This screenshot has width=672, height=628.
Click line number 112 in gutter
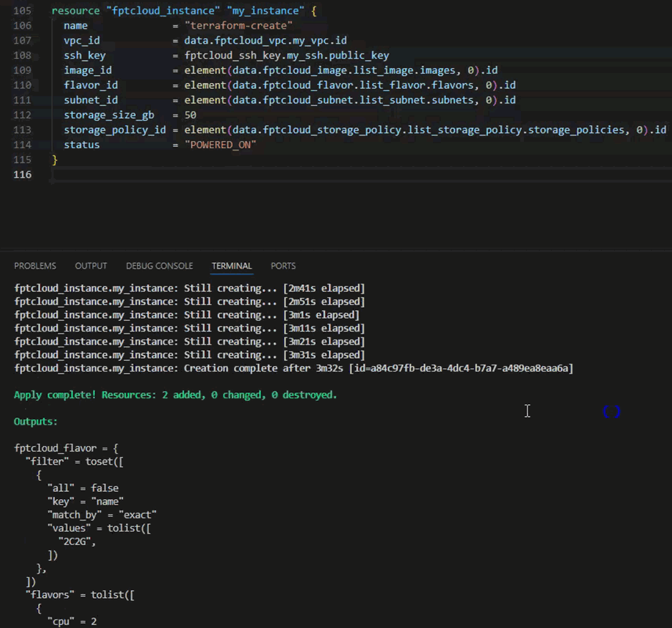point(22,115)
